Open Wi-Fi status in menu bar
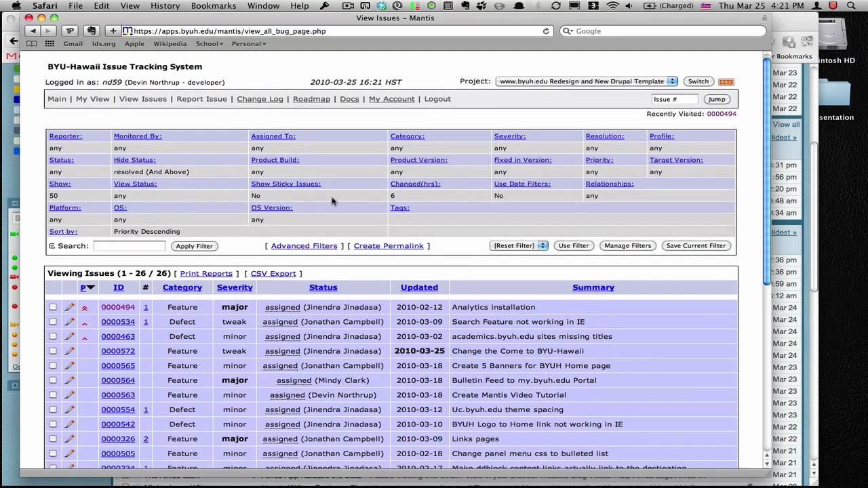Image resolution: width=868 pixels, height=488 pixels. click(x=613, y=6)
